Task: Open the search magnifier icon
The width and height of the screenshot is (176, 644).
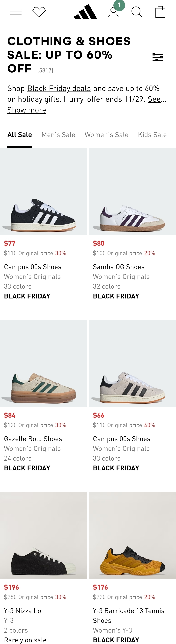Action: [x=137, y=12]
